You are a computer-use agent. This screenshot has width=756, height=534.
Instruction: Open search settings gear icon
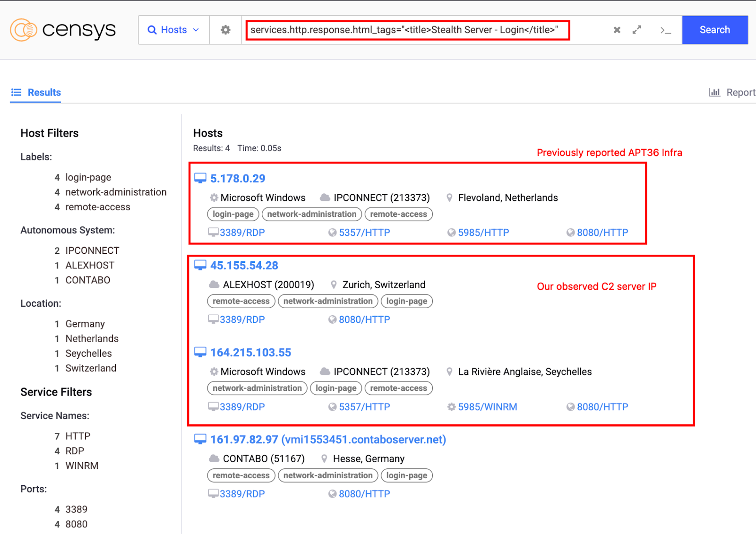point(226,30)
